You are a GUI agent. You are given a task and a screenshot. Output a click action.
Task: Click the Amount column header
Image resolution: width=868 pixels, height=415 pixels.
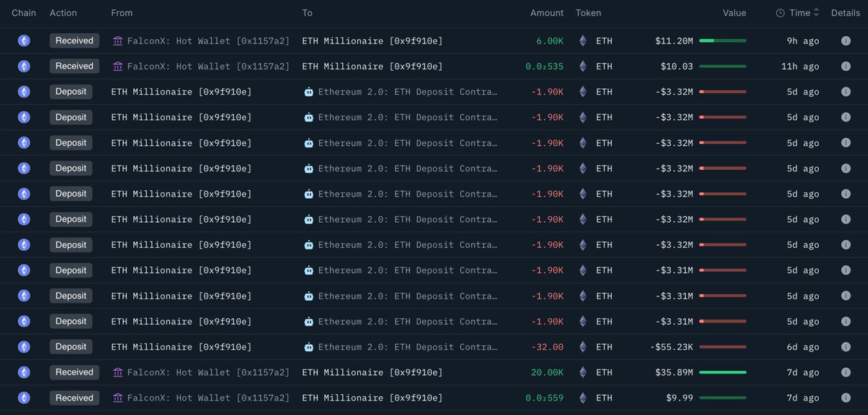click(x=547, y=13)
